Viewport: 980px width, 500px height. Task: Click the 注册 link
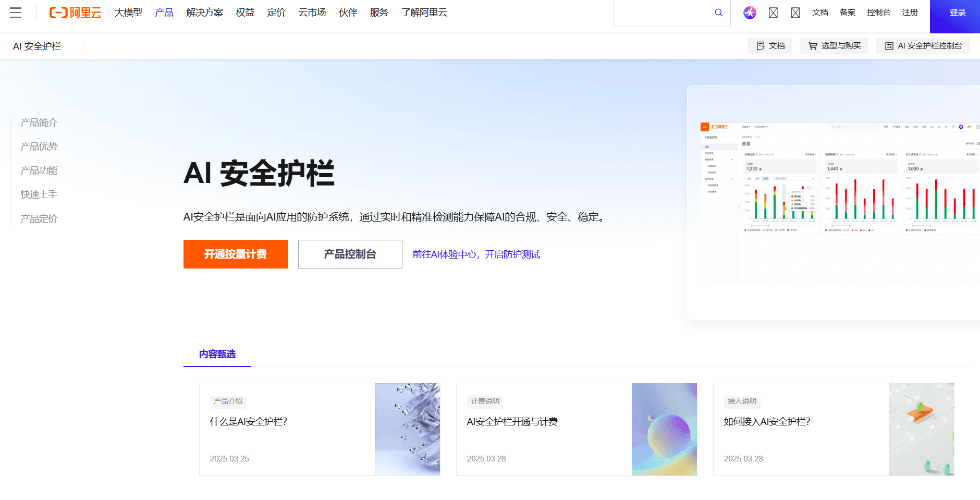click(910, 13)
